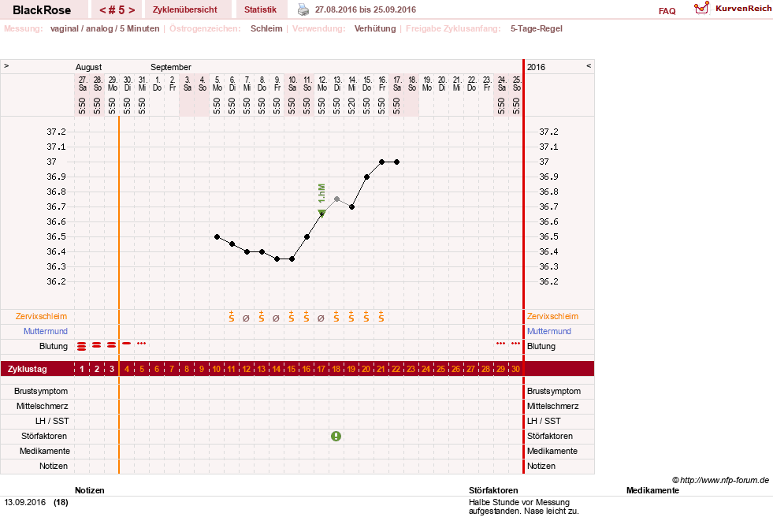Click the left Zervixschleim row label
Screen dimensions: 773x532
click(x=42, y=317)
